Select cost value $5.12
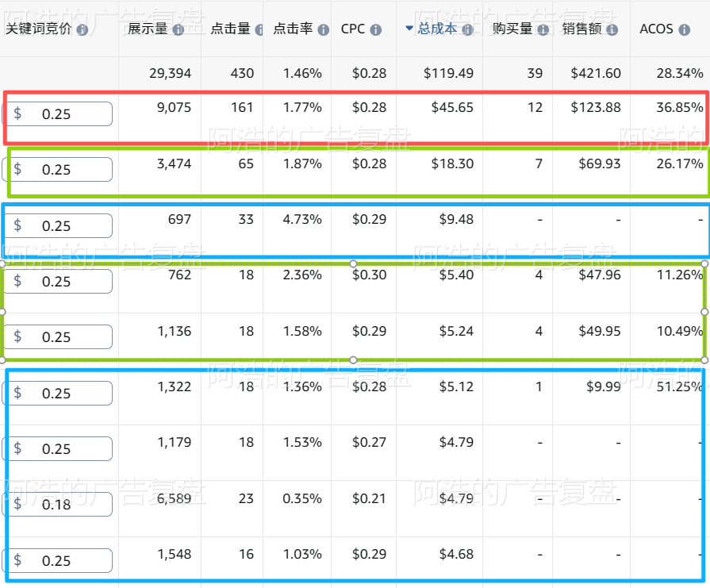This screenshot has height=588, width=710. click(x=456, y=387)
